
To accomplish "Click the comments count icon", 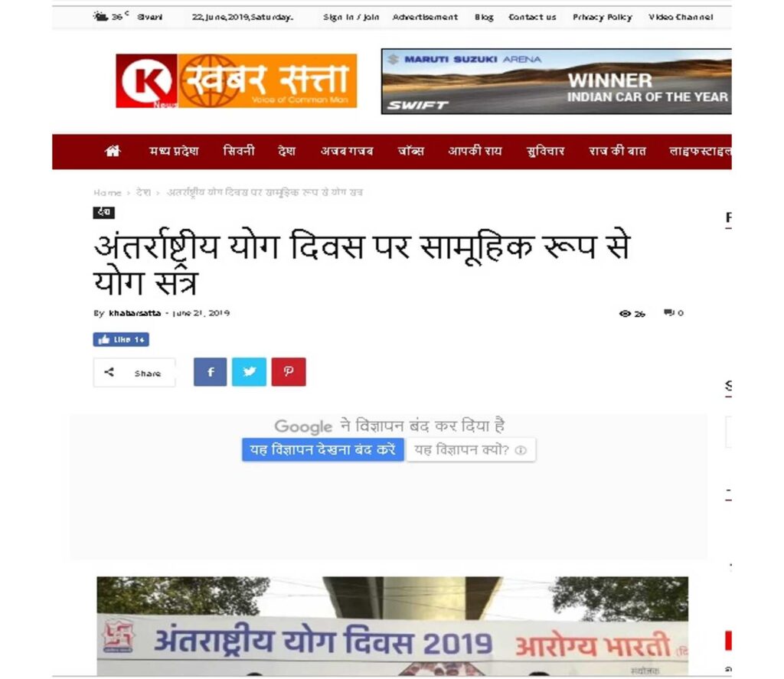I will pos(668,313).
